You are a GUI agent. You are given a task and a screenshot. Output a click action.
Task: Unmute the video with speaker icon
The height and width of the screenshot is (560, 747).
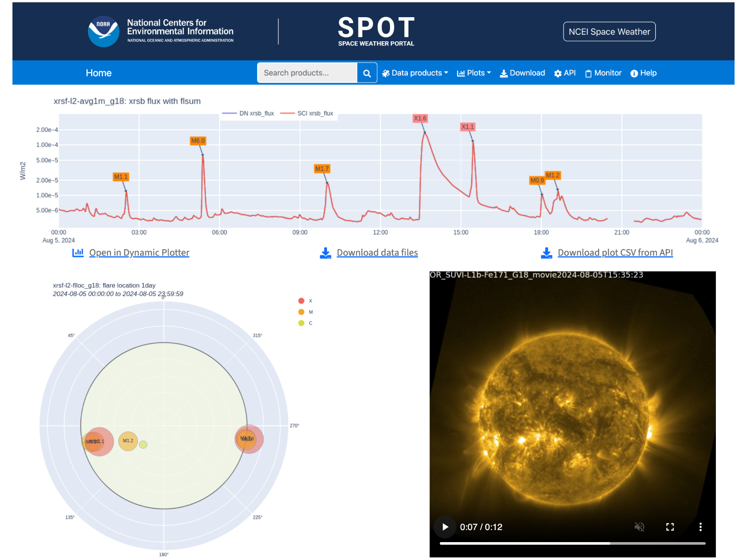(x=639, y=527)
